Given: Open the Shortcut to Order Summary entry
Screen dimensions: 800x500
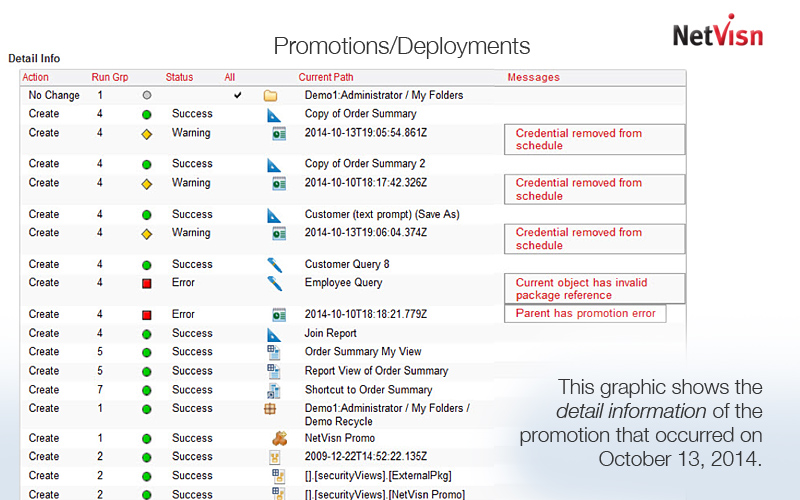Looking at the screenshot, I should [x=368, y=390].
